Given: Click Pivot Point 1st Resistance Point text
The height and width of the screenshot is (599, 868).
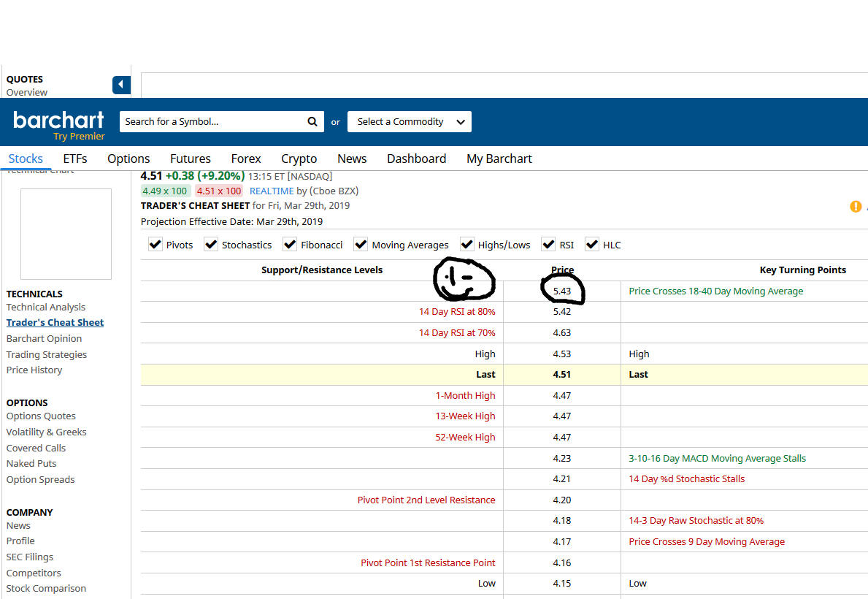Looking at the screenshot, I should [x=428, y=562].
